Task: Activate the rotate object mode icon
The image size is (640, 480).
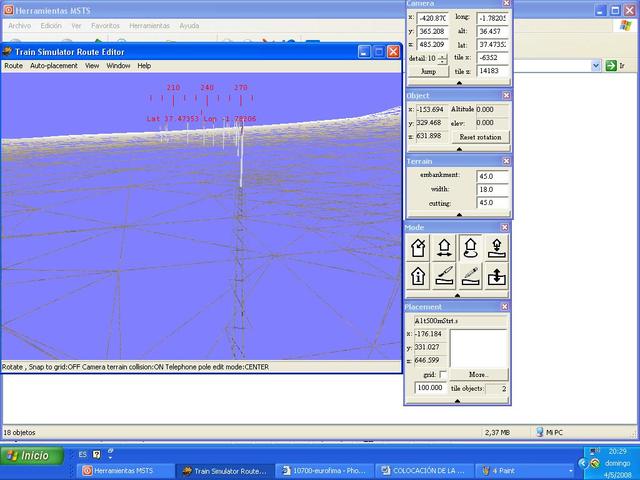Action: 470,247
